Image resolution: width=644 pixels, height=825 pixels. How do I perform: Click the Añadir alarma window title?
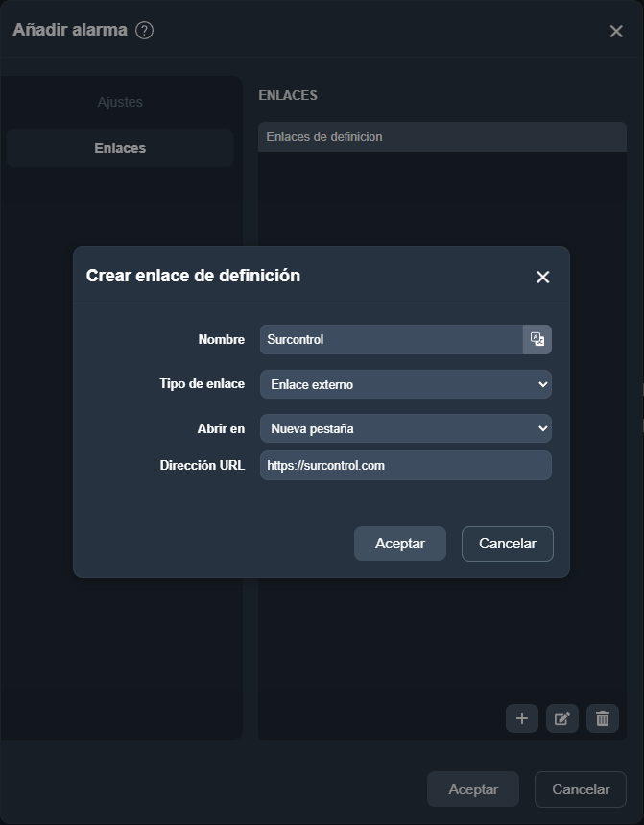[70, 30]
